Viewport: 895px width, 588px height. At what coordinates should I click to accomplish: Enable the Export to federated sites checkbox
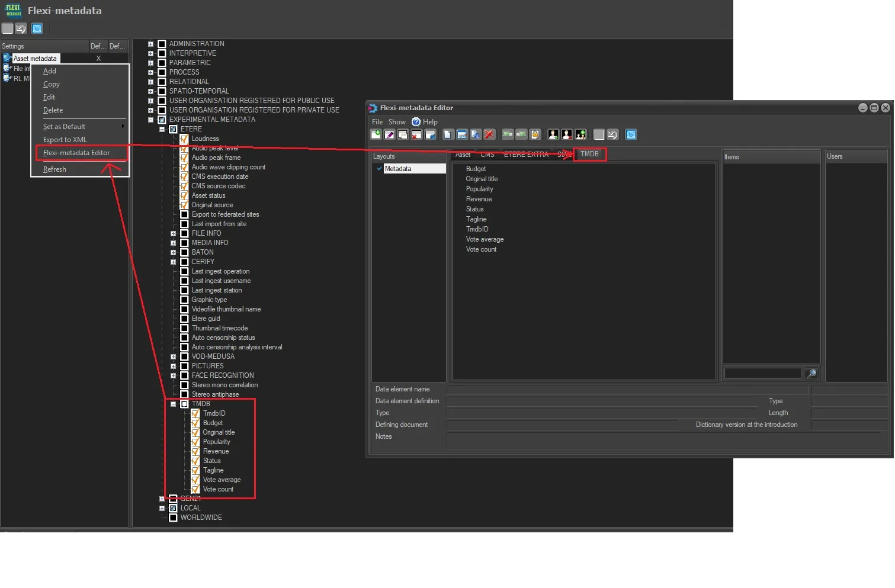(x=184, y=214)
